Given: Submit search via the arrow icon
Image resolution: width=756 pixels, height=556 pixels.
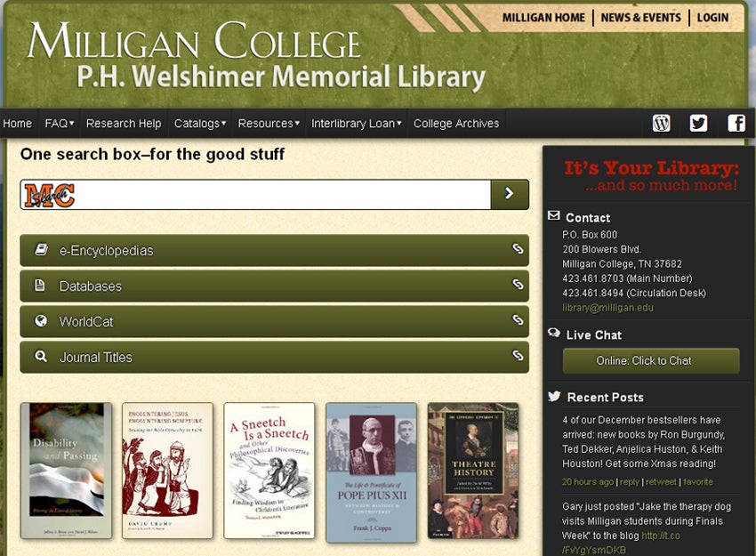Looking at the screenshot, I should click(509, 193).
